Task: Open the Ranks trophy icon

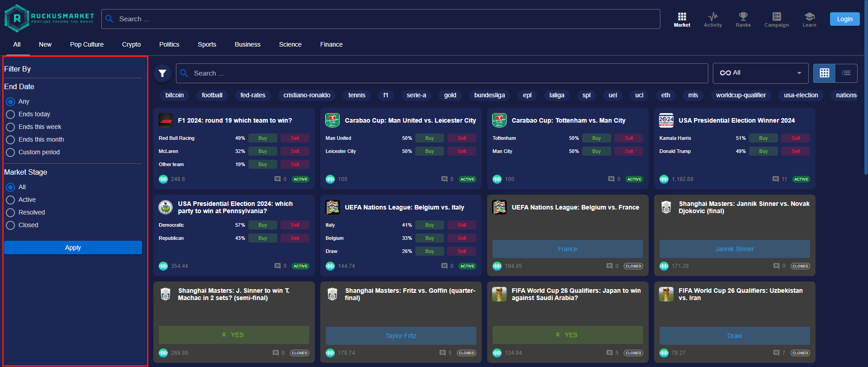Action: coord(743,17)
